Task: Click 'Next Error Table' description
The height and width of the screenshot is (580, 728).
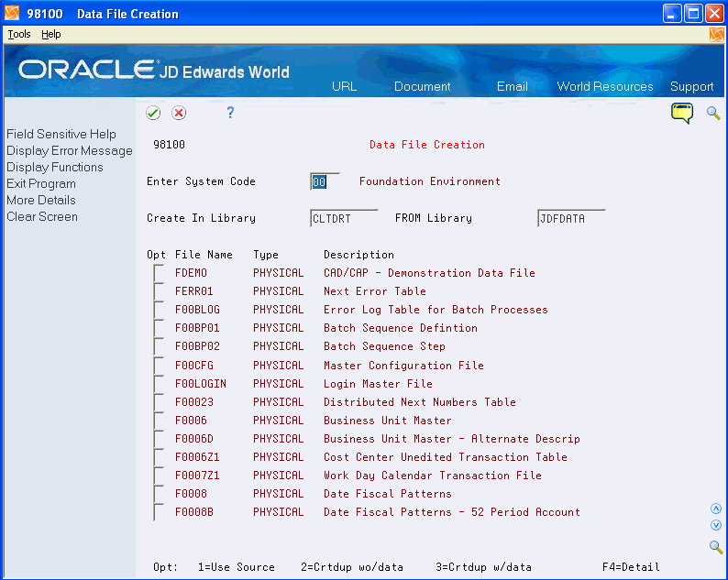Action: (x=375, y=291)
